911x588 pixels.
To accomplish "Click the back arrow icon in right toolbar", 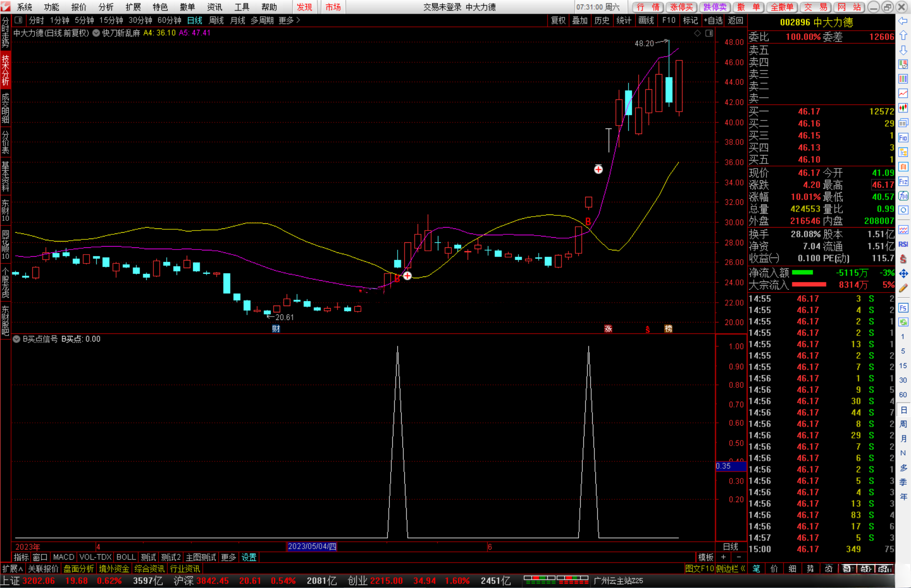I will click(903, 21).
